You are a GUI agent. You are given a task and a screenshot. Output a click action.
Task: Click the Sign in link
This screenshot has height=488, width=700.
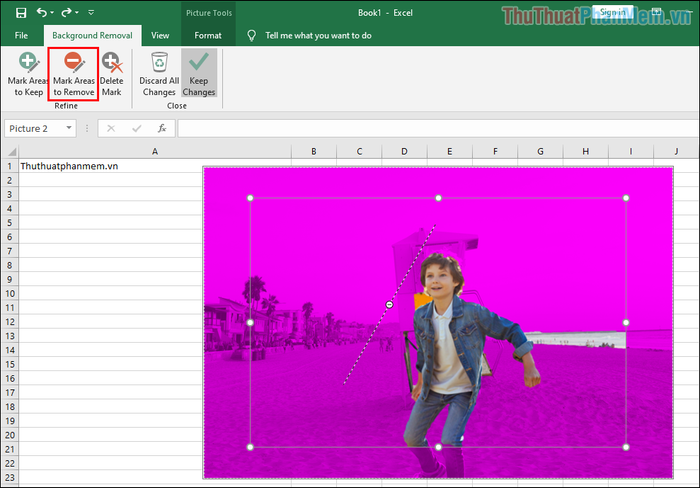(x=612, y=13)
